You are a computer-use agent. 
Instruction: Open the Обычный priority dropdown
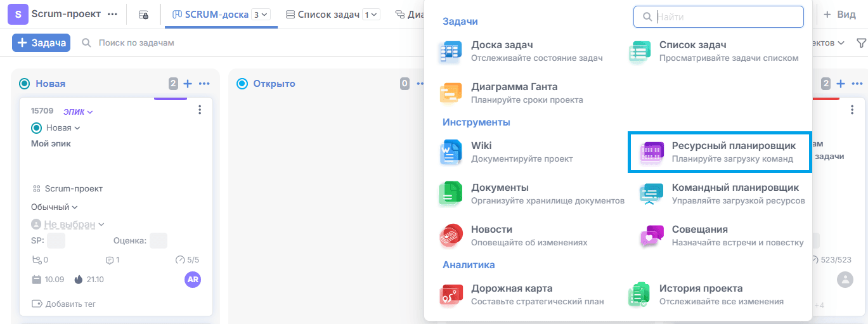click(x=54, y=207)
